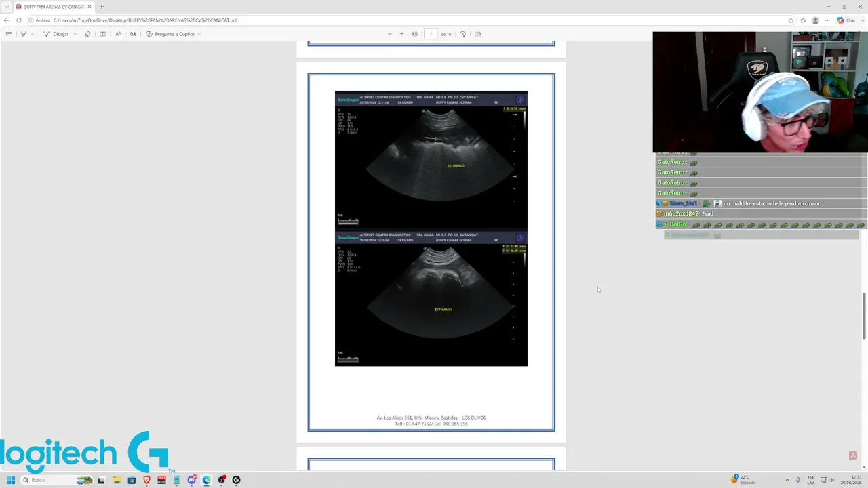Start read aloud for the PDF
The image size is (868, 488).
tap(118, 34)
